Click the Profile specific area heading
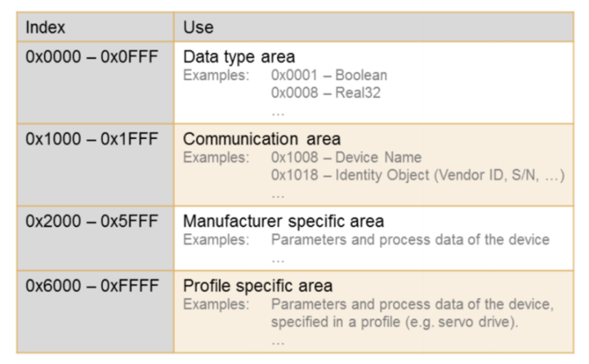 click(257, 285)
